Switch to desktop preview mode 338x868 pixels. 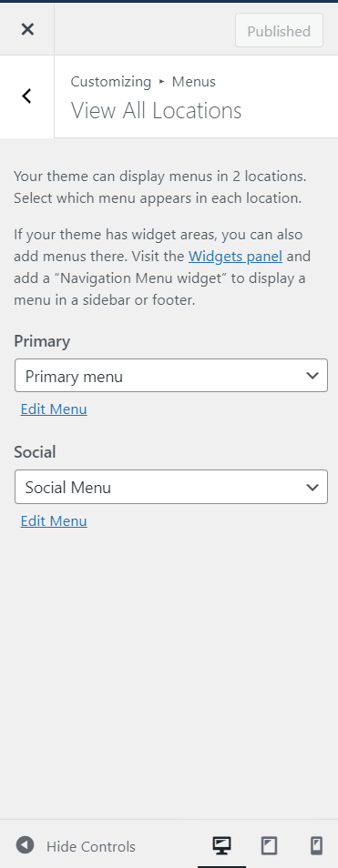pyautogui.click(x=221, y=845)
